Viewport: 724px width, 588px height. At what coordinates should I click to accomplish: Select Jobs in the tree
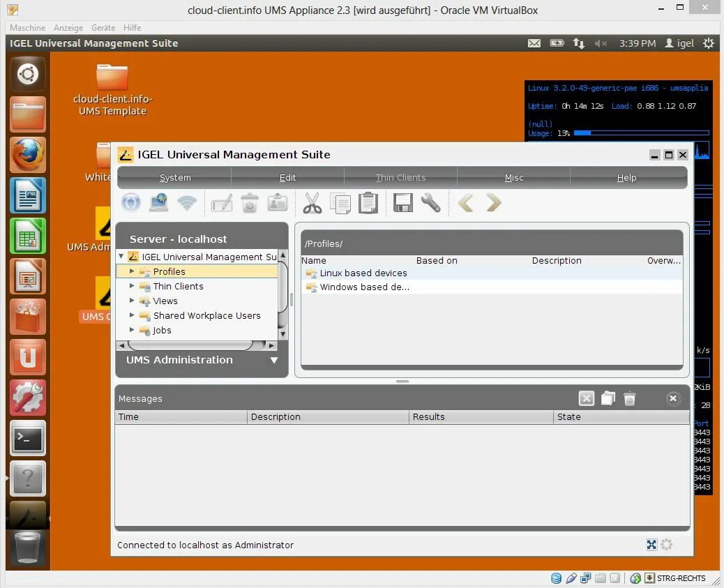click(x=162, y=330)
